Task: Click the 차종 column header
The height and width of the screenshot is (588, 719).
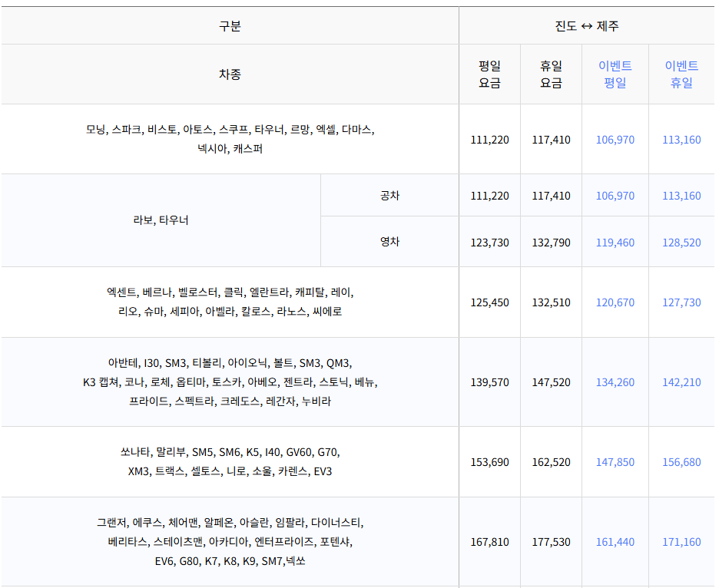Action: pos(230,73)
